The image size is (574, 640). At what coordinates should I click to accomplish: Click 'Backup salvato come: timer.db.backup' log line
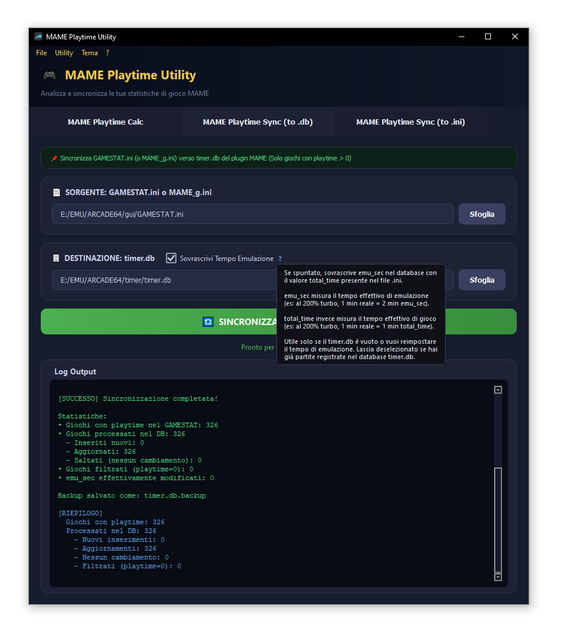coord(131,496)
